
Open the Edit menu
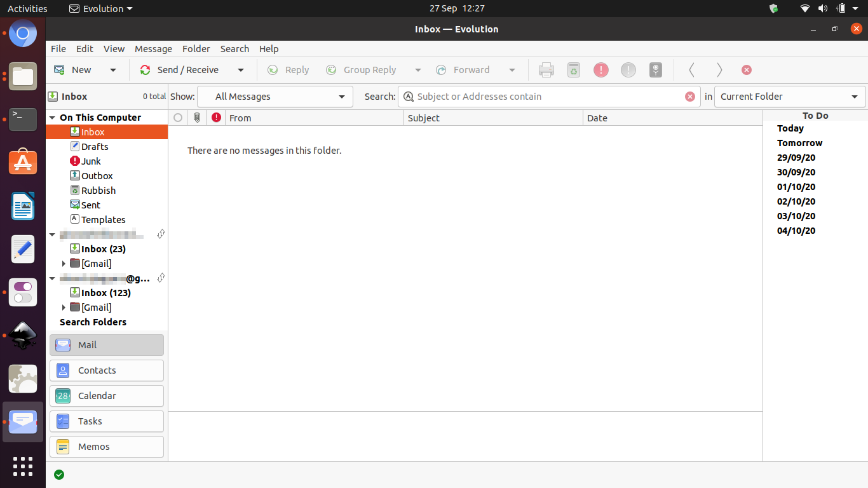85,49
